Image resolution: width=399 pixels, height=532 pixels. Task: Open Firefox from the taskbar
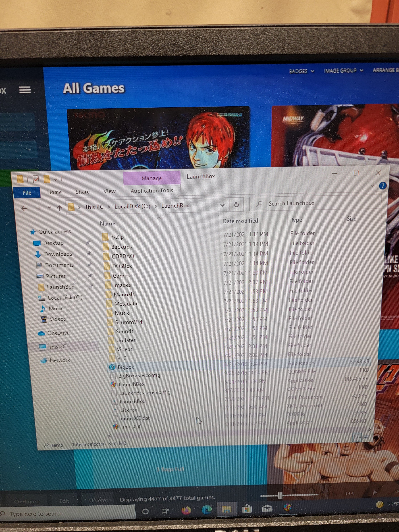(x=186, y=510)
